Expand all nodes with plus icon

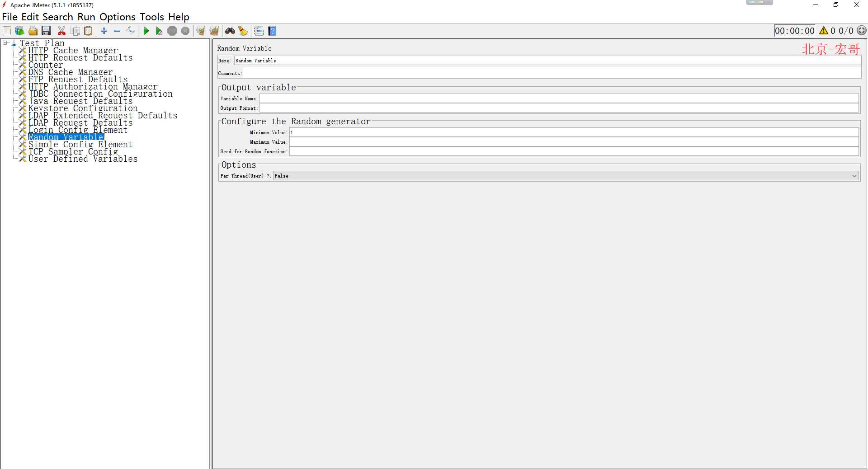104,31
